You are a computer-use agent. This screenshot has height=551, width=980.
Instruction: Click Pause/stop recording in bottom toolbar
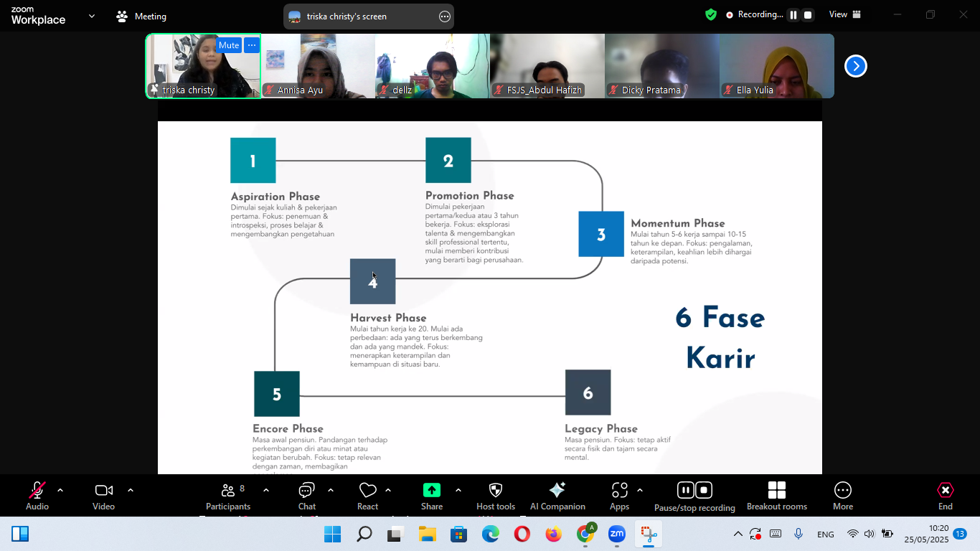(x=694, y=496)
